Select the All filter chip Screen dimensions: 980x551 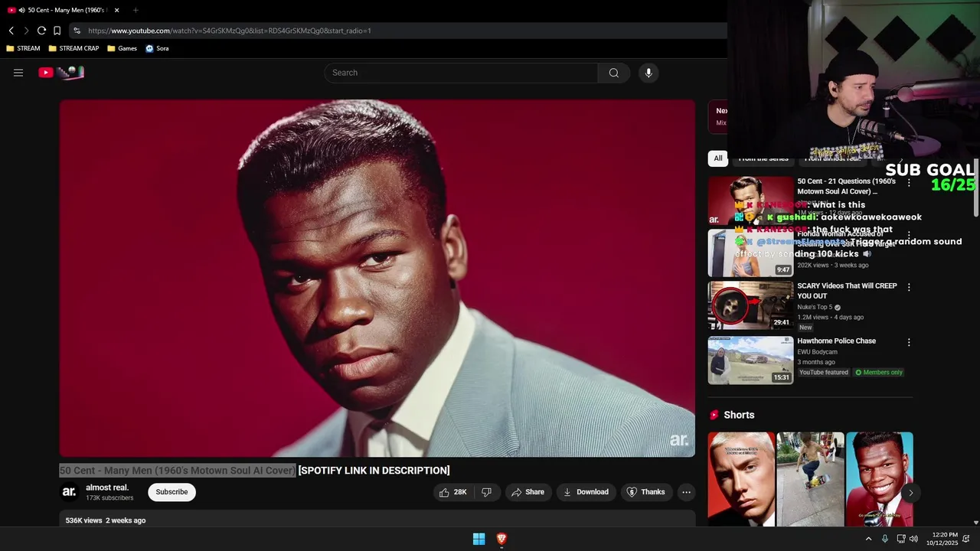(x=718, y=158)
